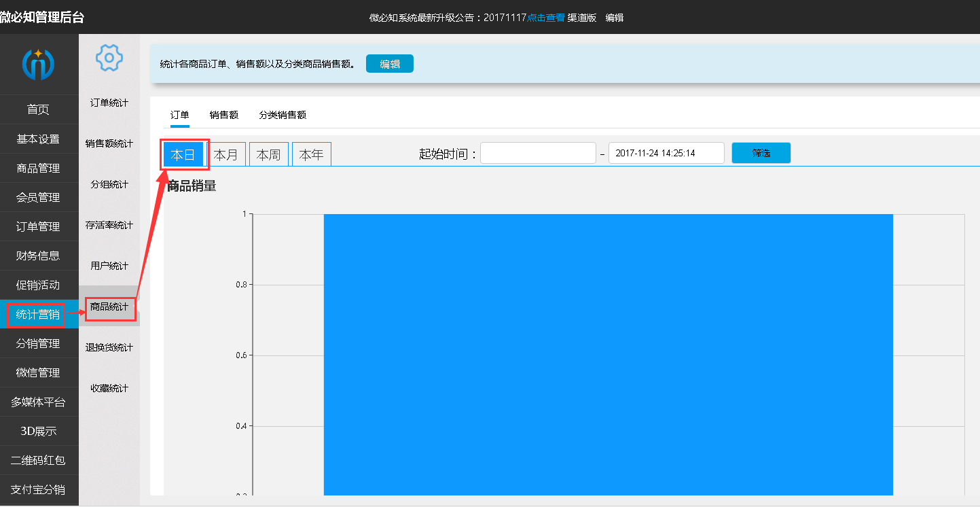This screenshot has width=980, height=507.
Task: Select the 本月 time range
Action: [226, 155]
